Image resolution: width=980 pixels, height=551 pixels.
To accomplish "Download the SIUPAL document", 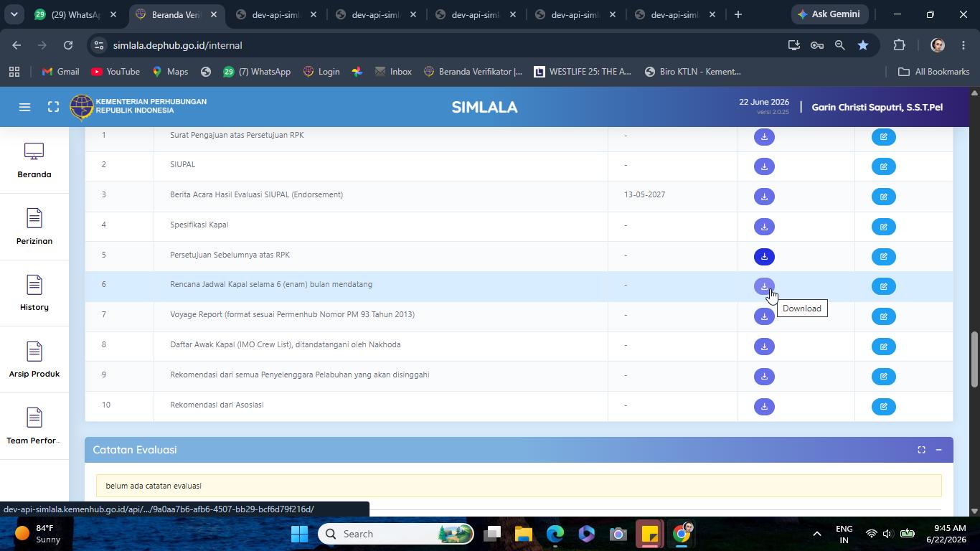I will pos(764,166).
